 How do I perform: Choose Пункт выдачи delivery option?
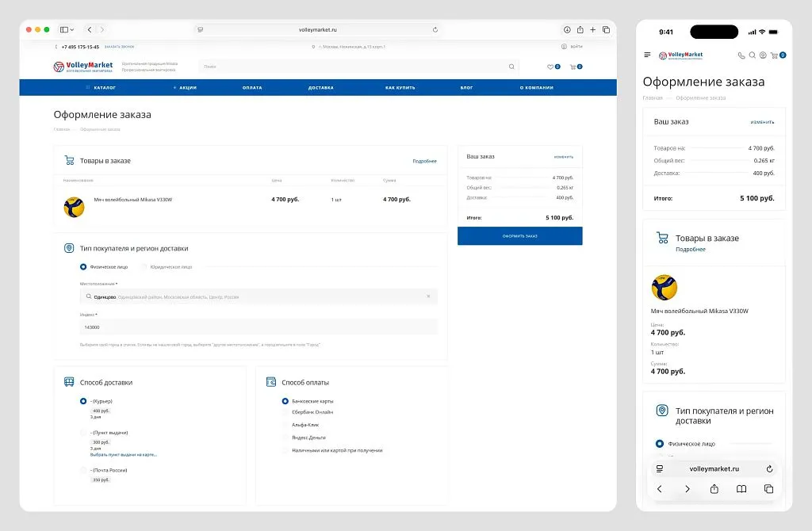pyautogui.click(x=83, y=433)
